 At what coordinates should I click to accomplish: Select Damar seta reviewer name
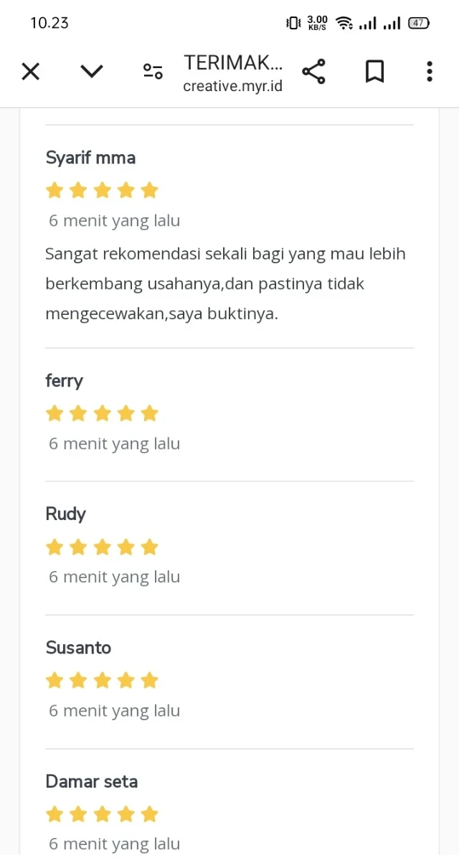[x=91, y=781]
